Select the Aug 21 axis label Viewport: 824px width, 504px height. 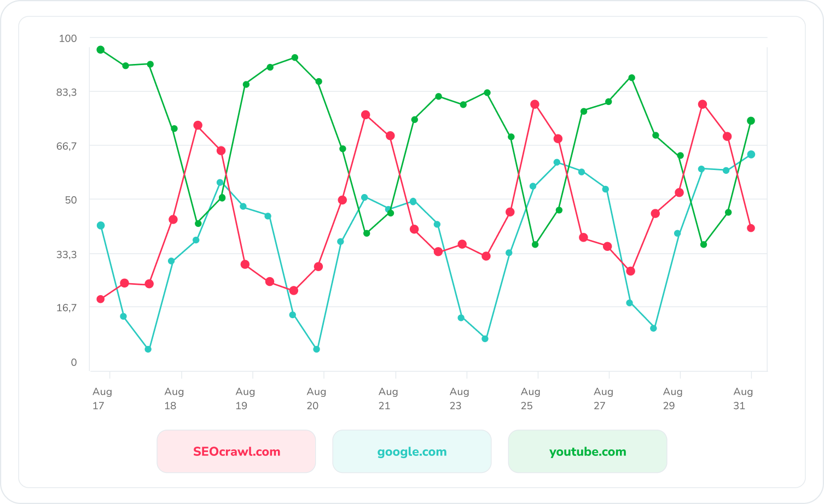[x=387, y=398]
